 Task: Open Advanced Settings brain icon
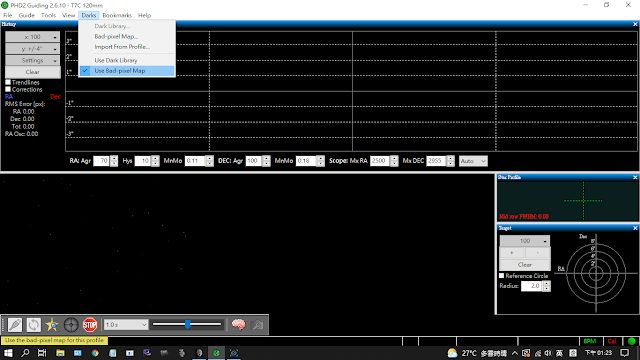click(238, 325)
